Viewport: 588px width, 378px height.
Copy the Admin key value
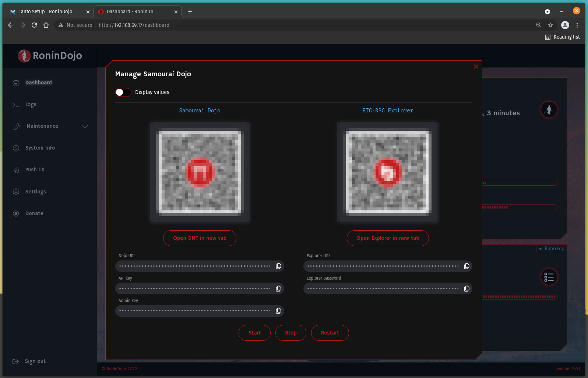point(278,311)
